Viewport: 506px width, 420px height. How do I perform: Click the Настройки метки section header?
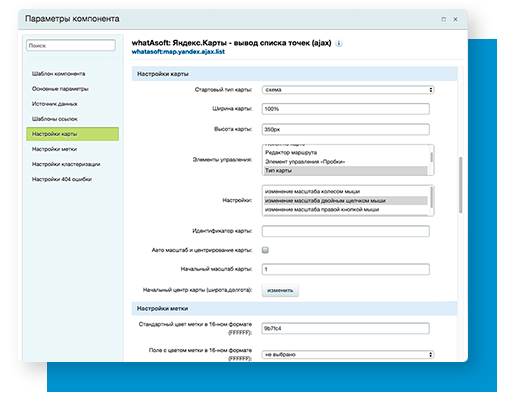tap(294, 309)
